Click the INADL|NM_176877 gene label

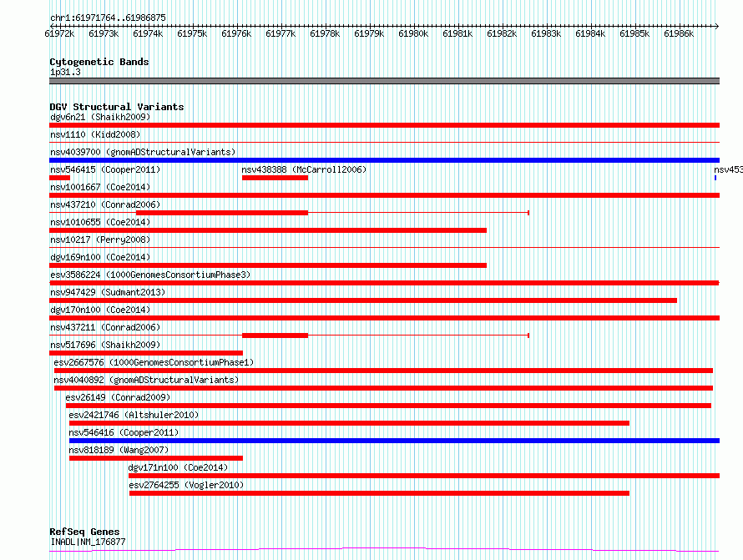pos(88,542)
